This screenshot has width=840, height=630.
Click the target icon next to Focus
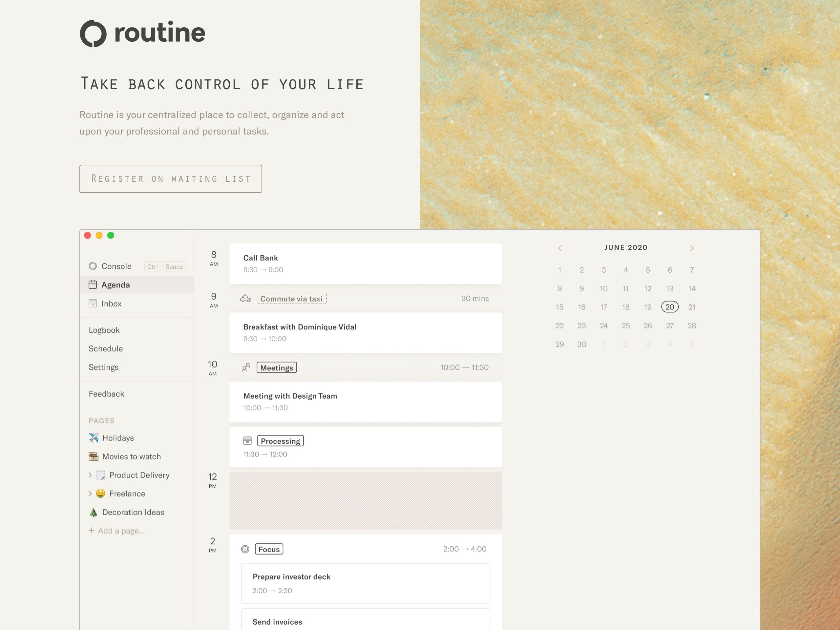click(245, 549)
